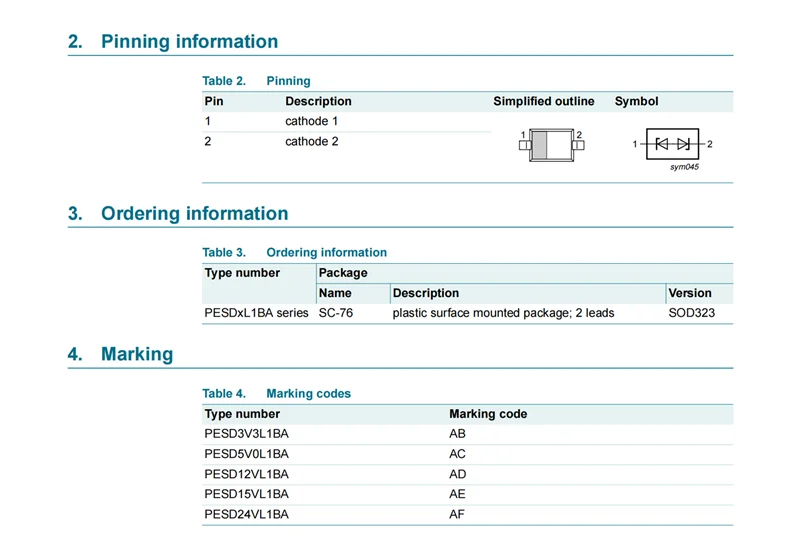Select marking code 'AC'
Screen dimensions: 800x560
pos(457,454)
